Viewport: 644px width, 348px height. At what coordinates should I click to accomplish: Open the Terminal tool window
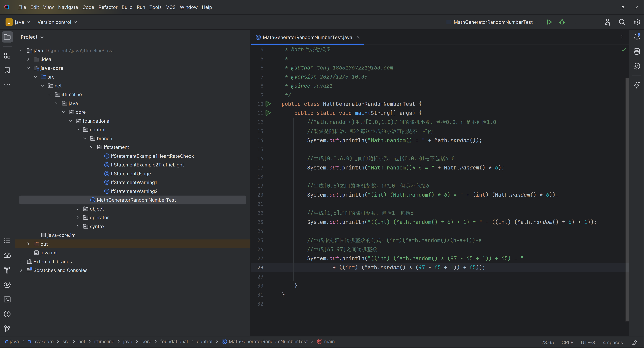7,299
